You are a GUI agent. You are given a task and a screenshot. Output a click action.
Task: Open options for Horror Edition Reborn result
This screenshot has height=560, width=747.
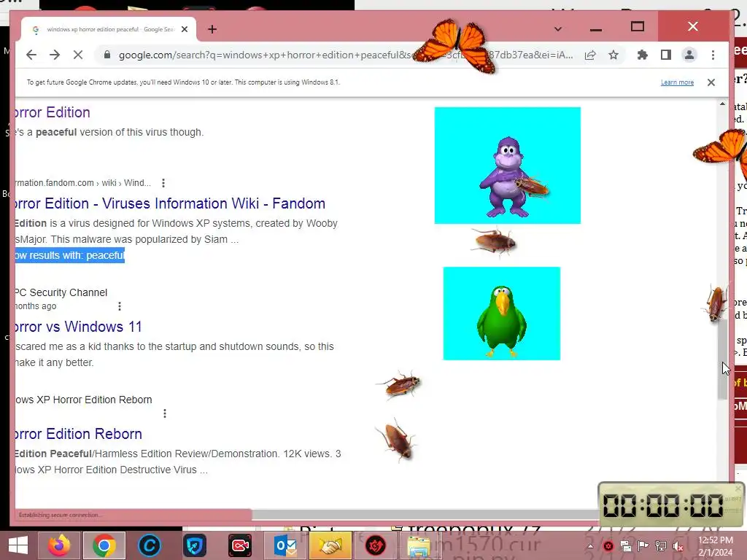pos(165,413)
